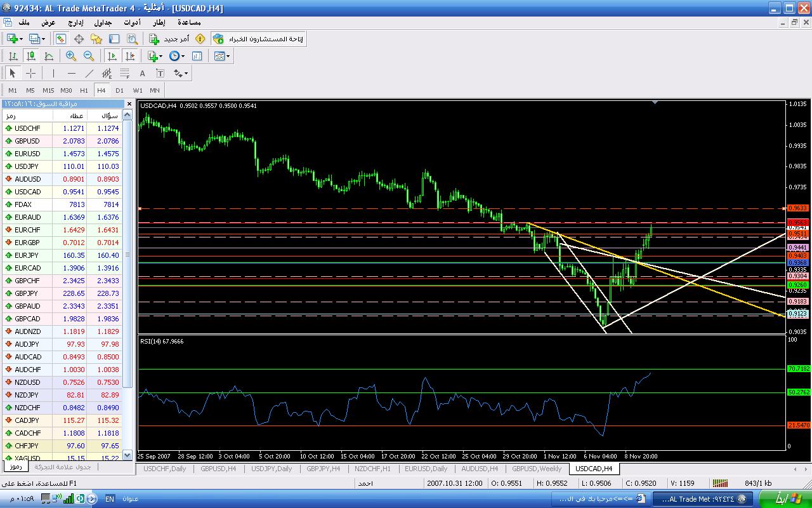Select the D1 timeframe button

click(x=119, y=90)
